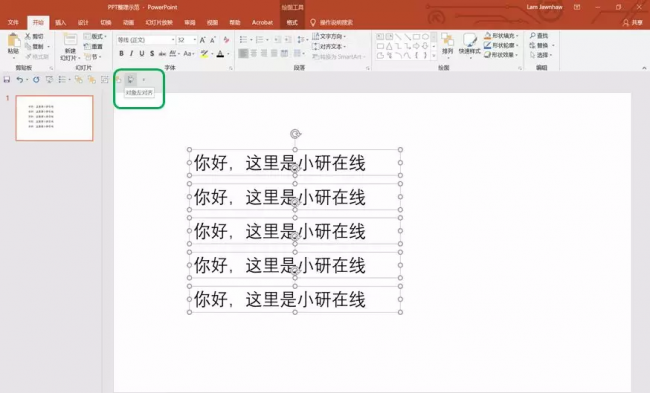Open Text Direction (文字方向) dropdown
This screenshot has height=393, width=650.
[329, 36]
